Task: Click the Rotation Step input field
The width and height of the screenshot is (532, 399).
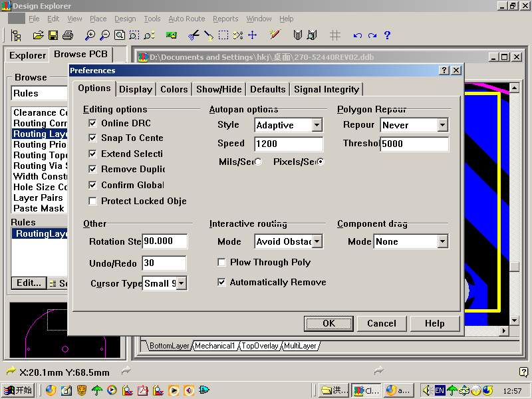Action: click(165, 241)
